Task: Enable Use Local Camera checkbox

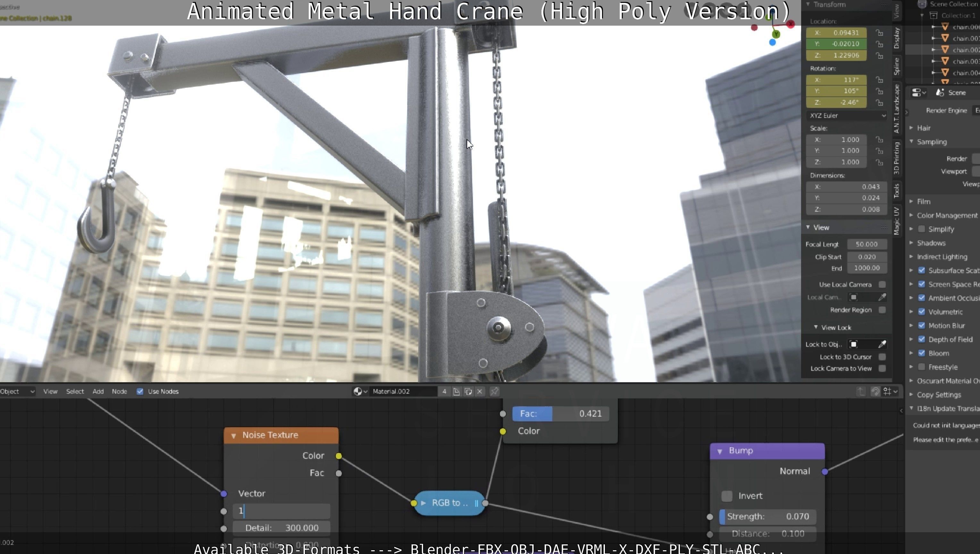Action: 882,284
